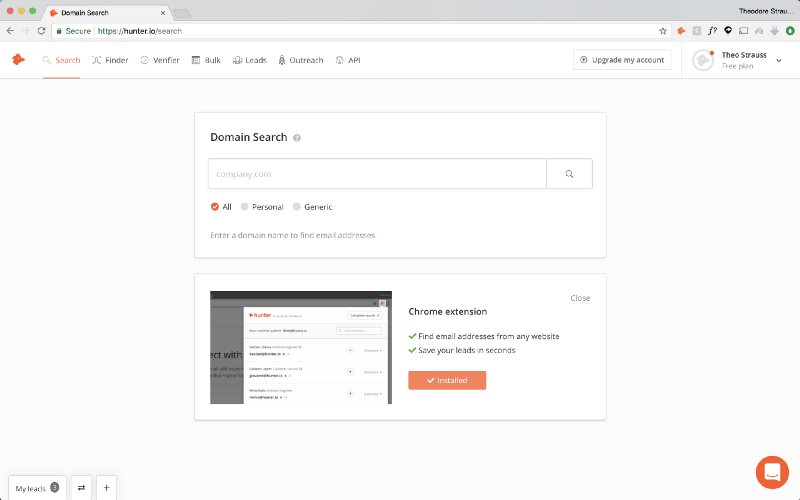Screen dimensions: 800x500
Task: Expand the Theo Strauss account dropdown
Action: tap(778, 61)
